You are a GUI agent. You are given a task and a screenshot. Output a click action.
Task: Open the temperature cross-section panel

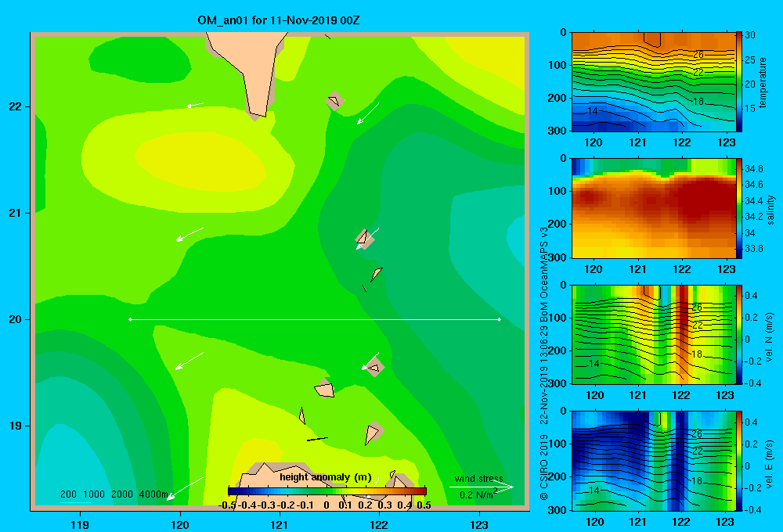click(x=654, y=82)
